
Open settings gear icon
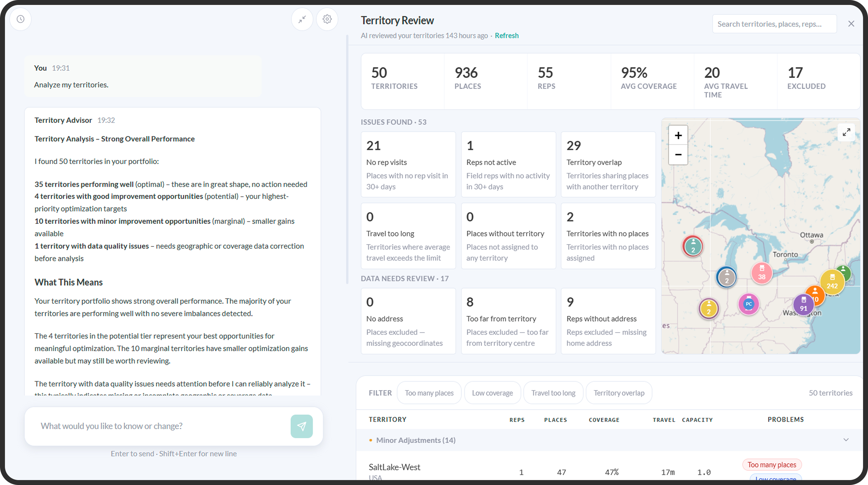[327, 19]
